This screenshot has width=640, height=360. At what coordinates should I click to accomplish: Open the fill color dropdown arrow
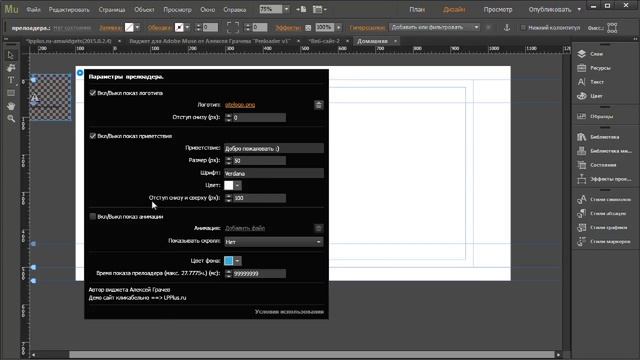tap(138, 27)
